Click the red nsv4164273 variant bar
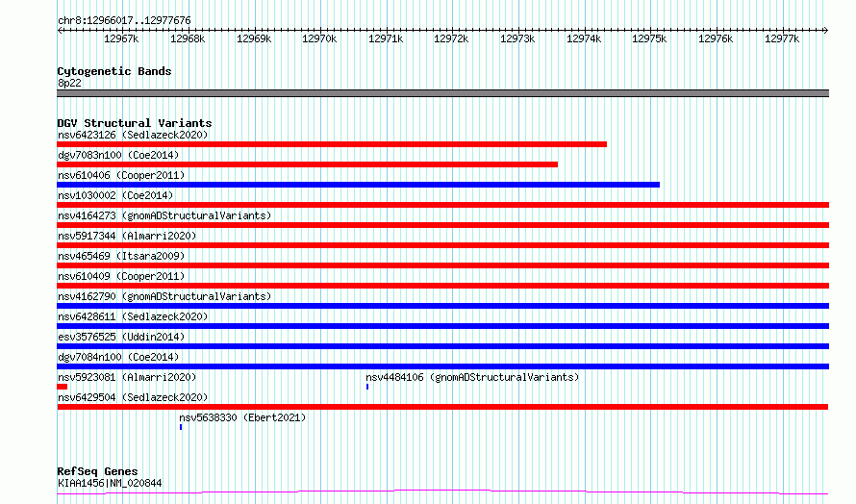 (x=442, y=225)
